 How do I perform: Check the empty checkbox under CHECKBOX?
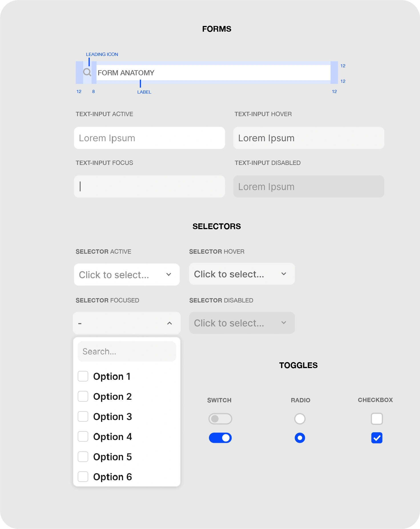pyautogui.click(x=377, y=419)
